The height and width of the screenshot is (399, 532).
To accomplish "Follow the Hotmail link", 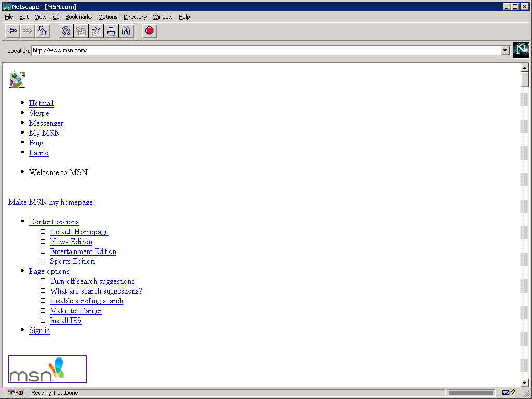I will 41,103.
